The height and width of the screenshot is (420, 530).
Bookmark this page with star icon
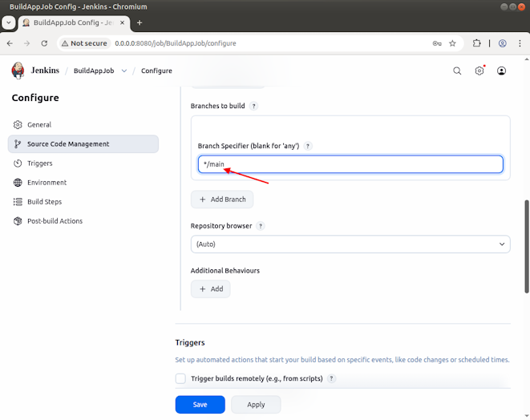452,43
